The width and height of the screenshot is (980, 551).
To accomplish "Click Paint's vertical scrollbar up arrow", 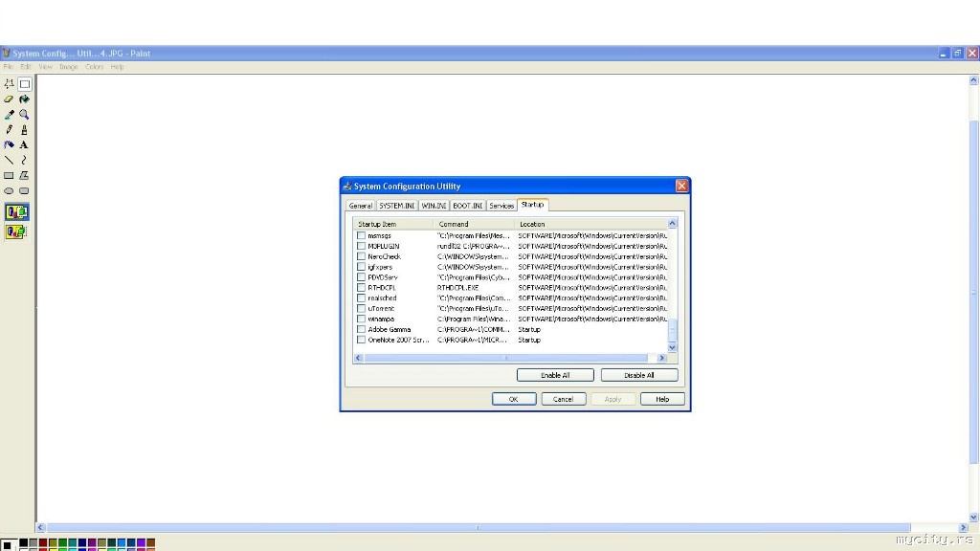I will point(973,80).
